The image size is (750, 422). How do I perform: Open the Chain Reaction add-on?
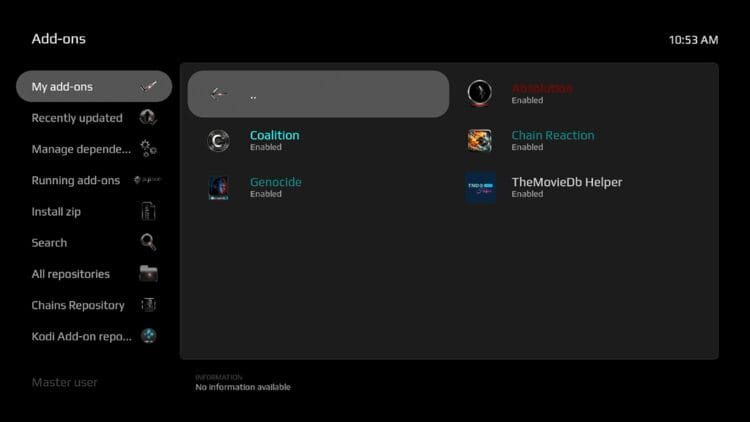[580, 141]
